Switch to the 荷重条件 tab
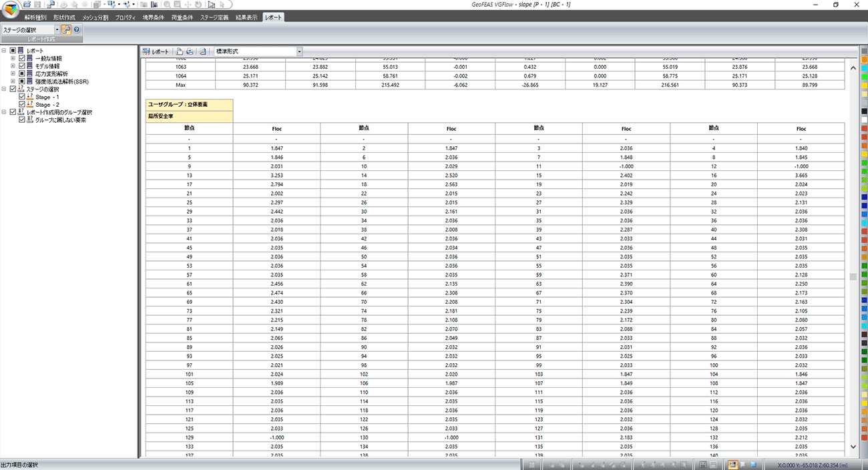Image resolution: width=868 pixels, height=470 pixels. coord(183,17)
